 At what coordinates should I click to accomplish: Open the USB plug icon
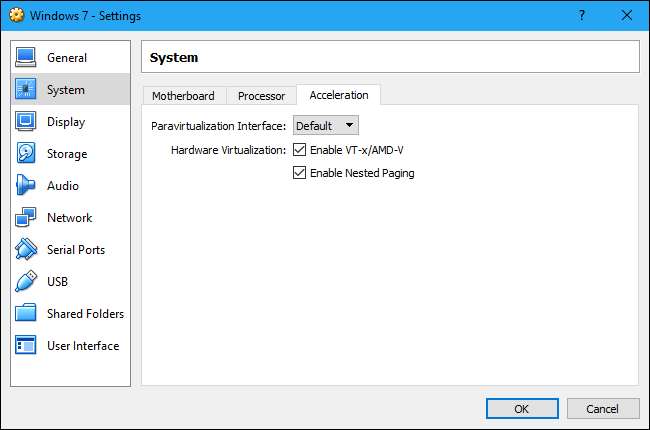(26, 282)
